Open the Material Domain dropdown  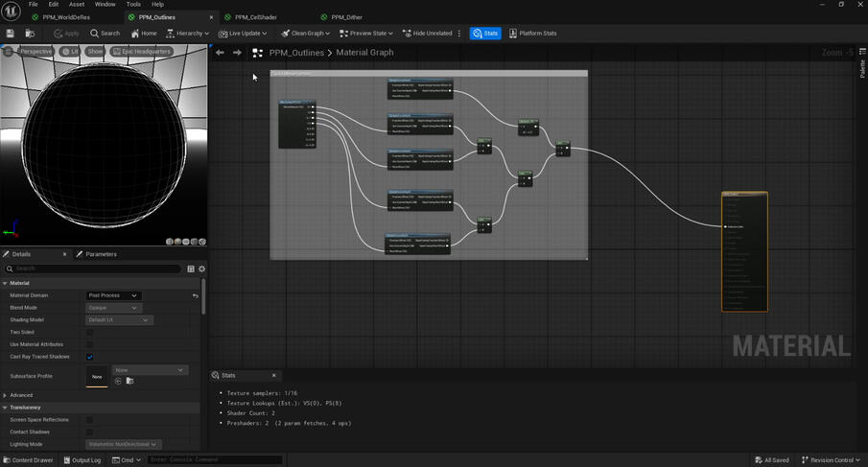(x=113, y=295)
